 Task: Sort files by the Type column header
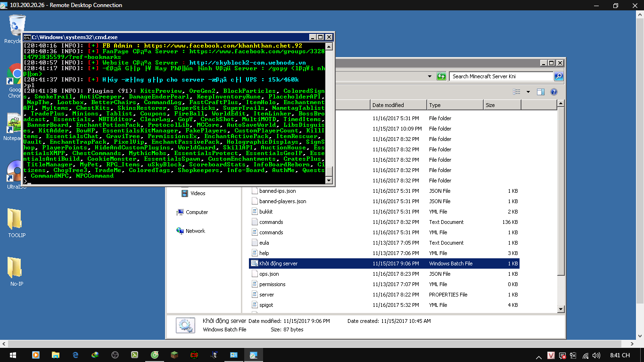click(x=454, y=105)
